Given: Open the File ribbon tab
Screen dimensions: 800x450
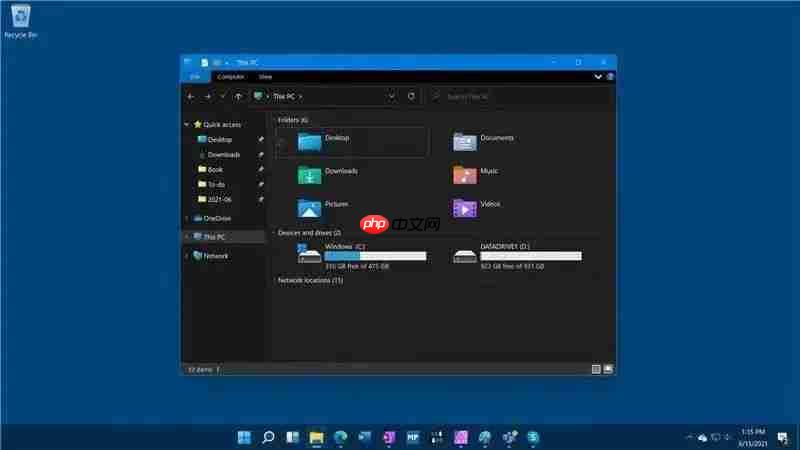Looking at the screenshot, I should [x=195, y=77].
